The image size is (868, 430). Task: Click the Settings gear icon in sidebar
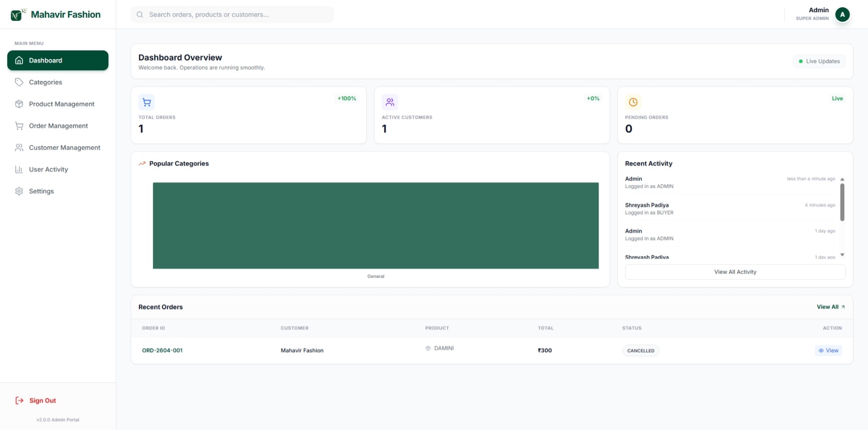tap(19, 191)
